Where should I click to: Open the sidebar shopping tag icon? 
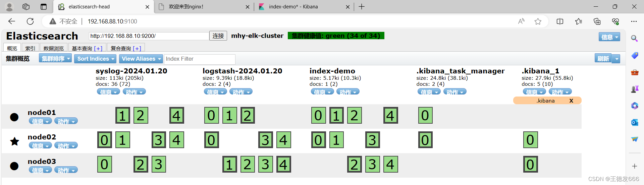point(635,55)
